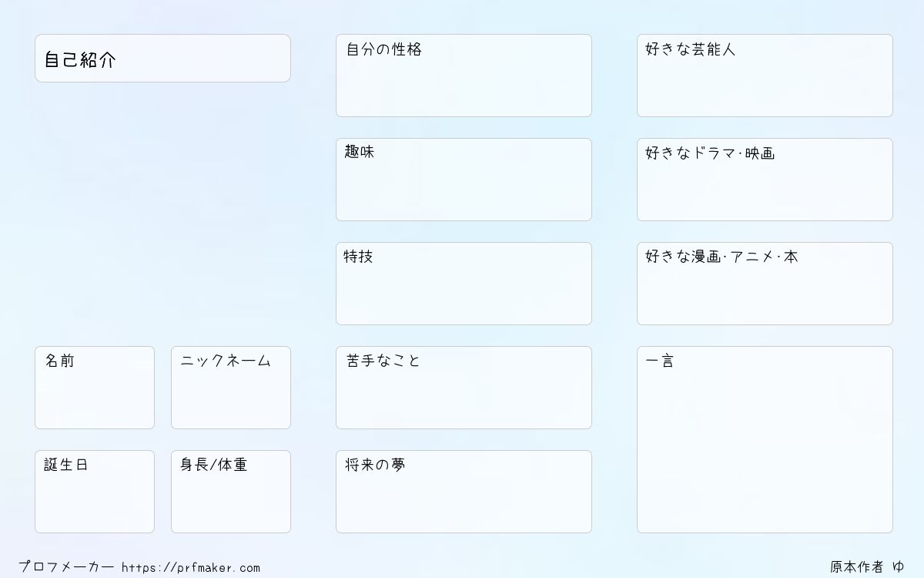The image size is (924, 578).
Task: Click the 好きな漫画・アニメ・本 field box
Action: 765,284
